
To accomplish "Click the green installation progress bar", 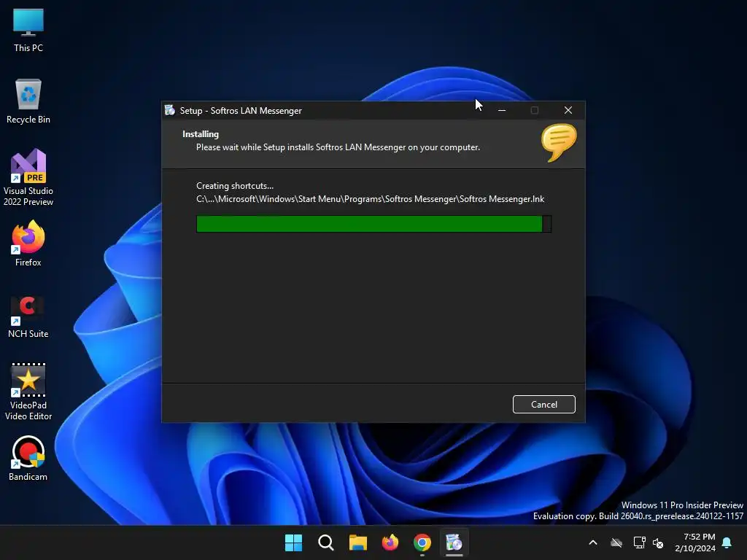I will click(x=373, y=224).
